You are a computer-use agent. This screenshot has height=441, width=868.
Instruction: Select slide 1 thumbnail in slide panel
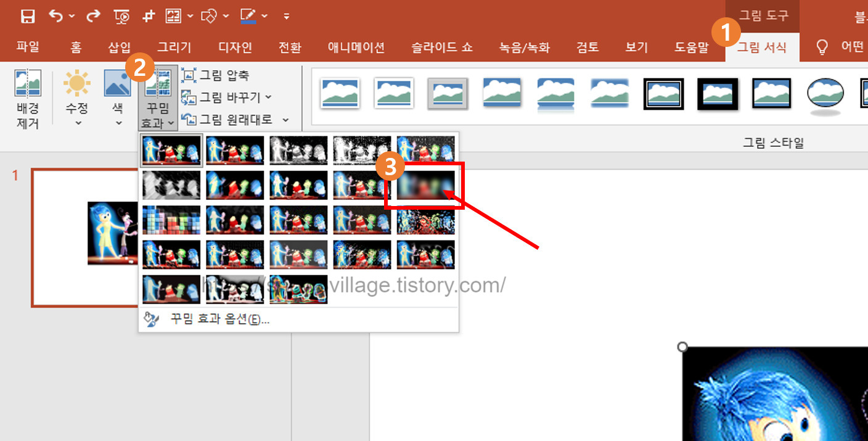(x=85, y=237)
